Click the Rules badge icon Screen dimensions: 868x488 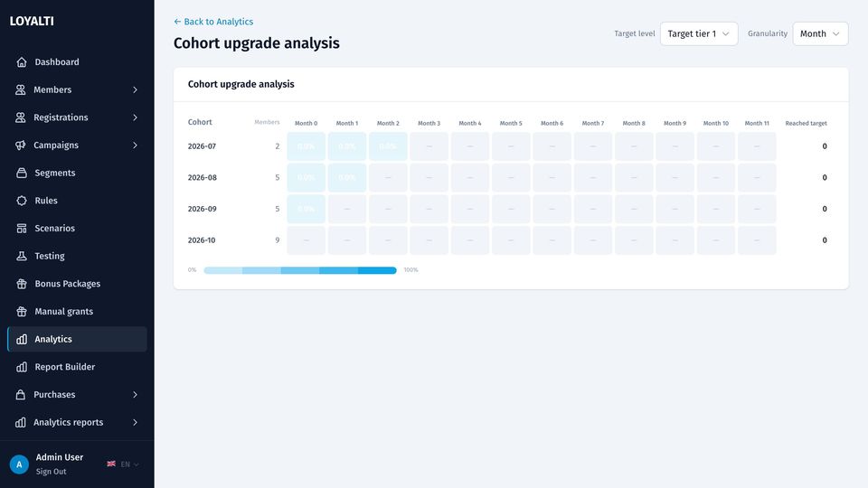22,201
